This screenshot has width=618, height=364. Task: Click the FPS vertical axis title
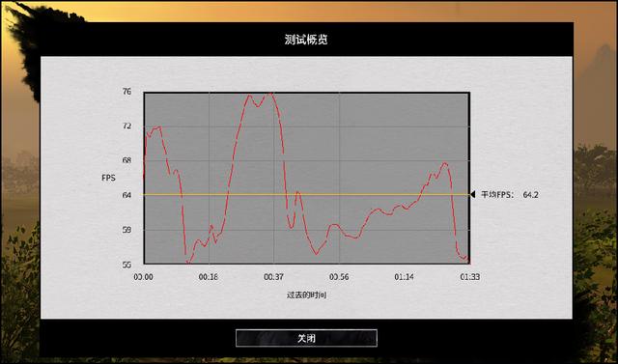pyautogui.click(x=108, y=178)
